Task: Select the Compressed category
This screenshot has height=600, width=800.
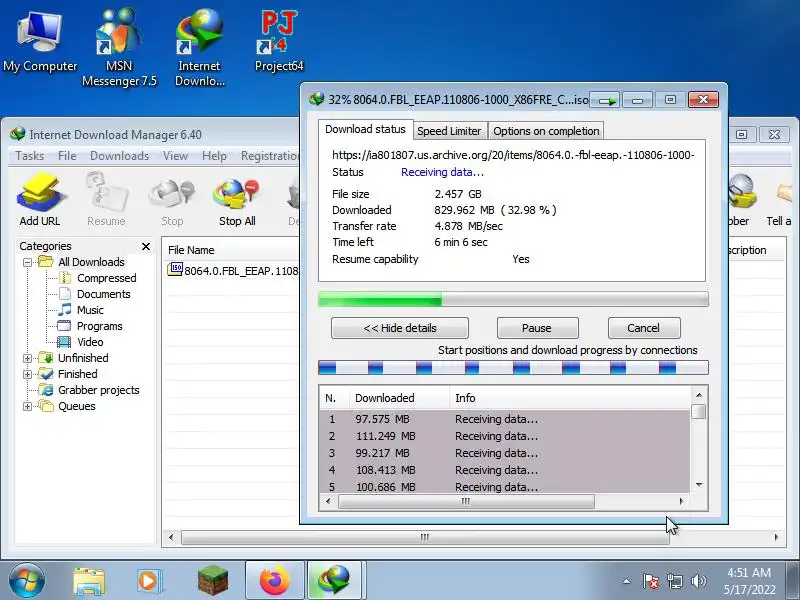Action: click(107, 278)
